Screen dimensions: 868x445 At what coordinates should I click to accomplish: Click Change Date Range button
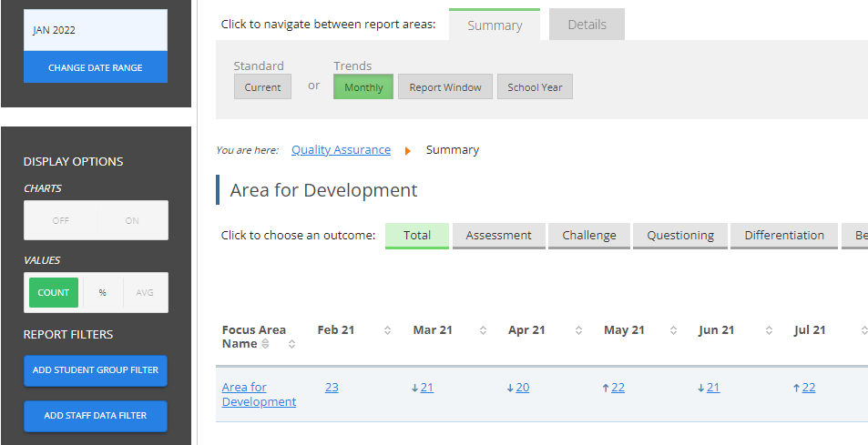point(96,67)
